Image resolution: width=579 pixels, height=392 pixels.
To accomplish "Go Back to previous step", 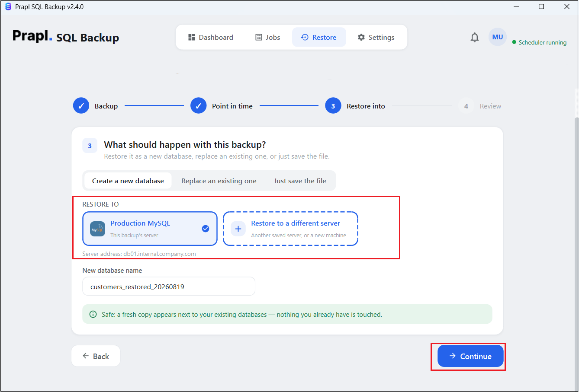I will click(x=96, y=356).
